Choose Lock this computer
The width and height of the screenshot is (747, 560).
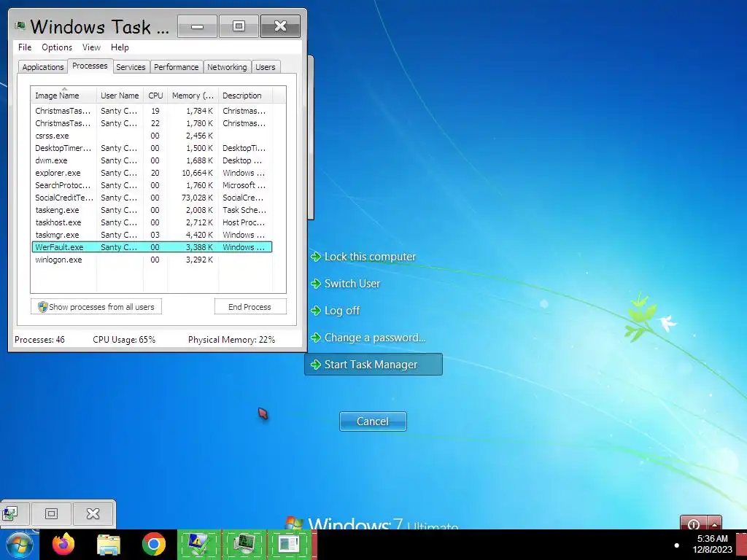(x=370, y=257)
